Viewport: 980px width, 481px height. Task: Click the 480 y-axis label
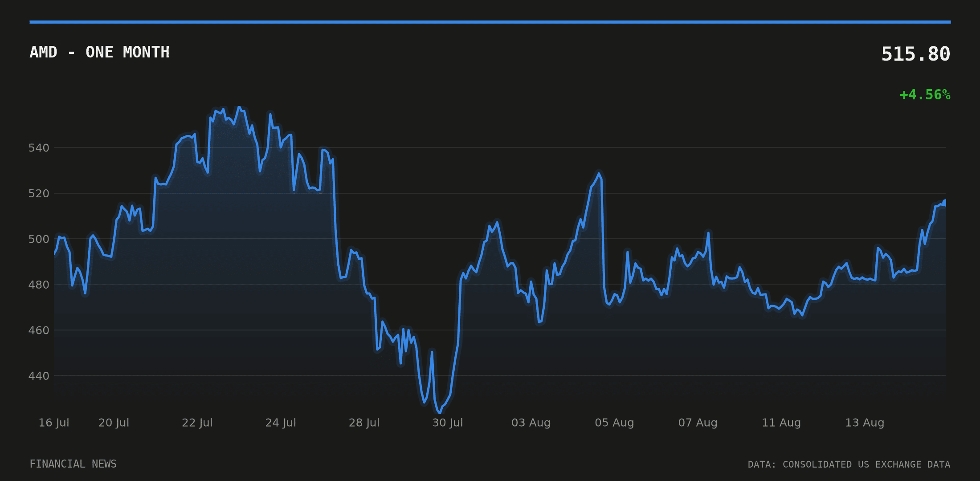tap(39, 285)
